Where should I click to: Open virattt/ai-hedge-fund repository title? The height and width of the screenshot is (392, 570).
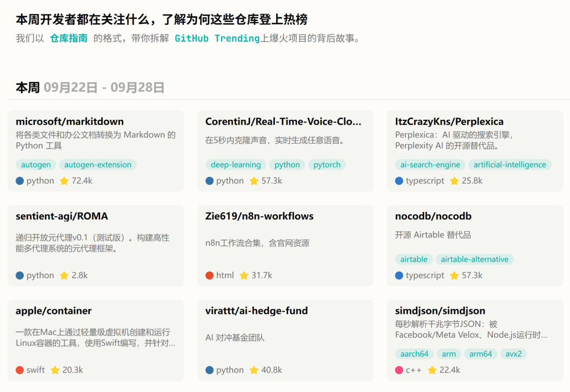pyautogui.click(x=256, y=311)
